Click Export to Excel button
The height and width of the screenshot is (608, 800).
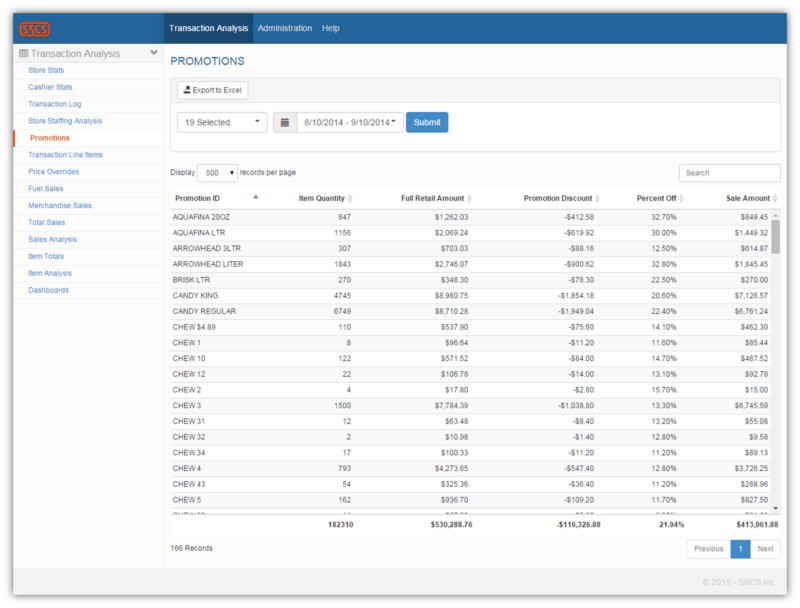(212, 90)
